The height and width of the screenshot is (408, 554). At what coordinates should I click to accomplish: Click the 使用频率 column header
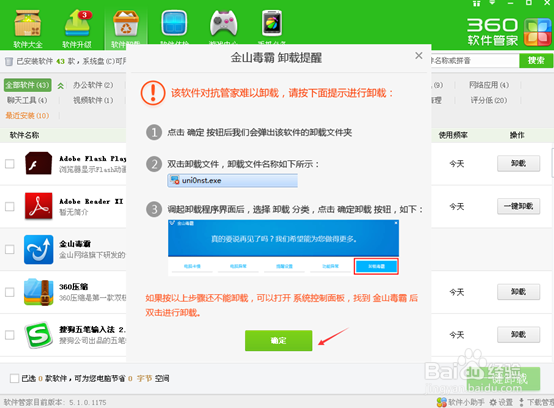pos(453,135)
